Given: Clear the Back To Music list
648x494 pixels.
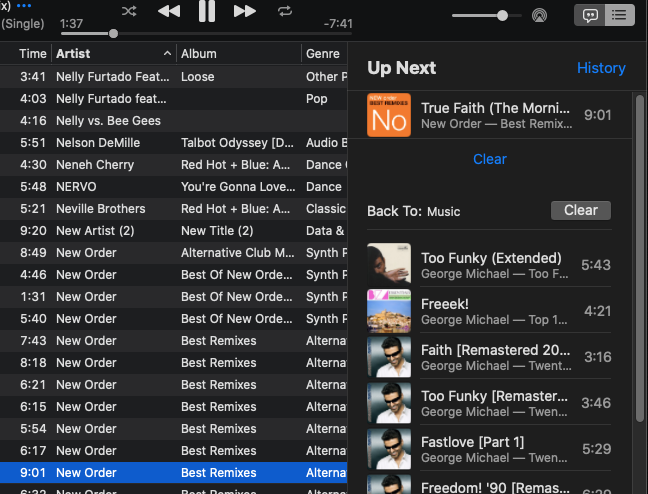Looking at the screenshot, I should [x=581, y=210].
